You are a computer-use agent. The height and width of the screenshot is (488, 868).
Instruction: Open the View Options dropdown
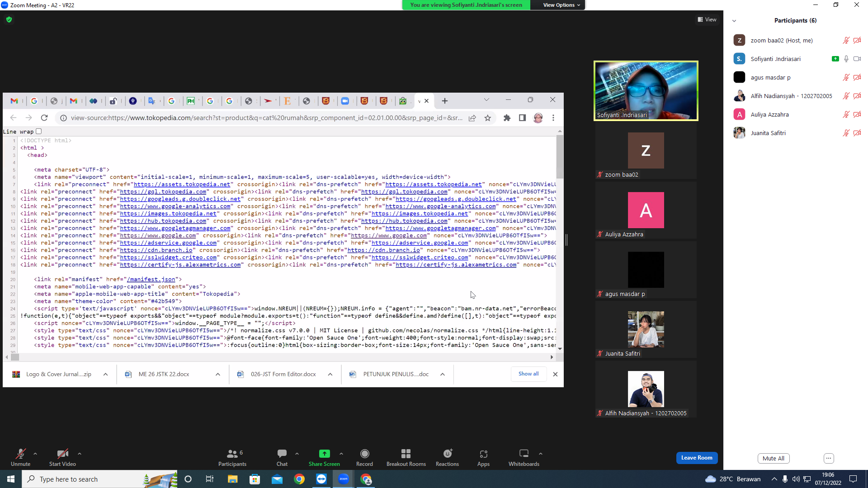pos(561,5)
